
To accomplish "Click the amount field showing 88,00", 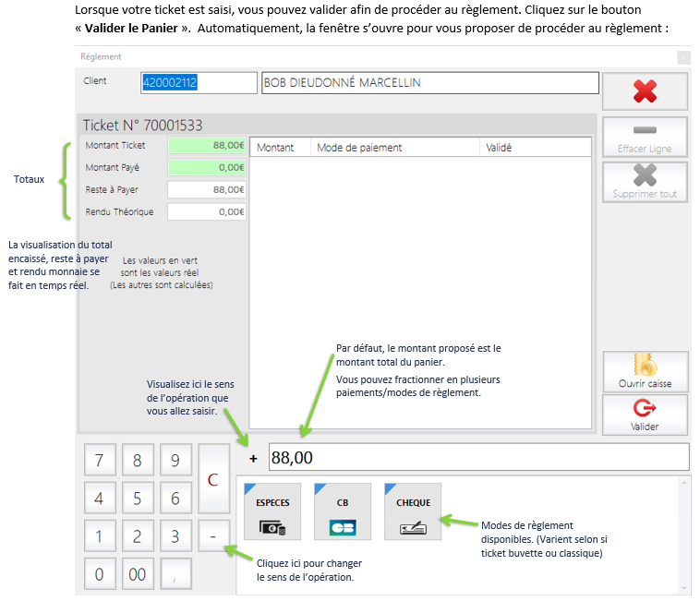I will pos(477,457).
